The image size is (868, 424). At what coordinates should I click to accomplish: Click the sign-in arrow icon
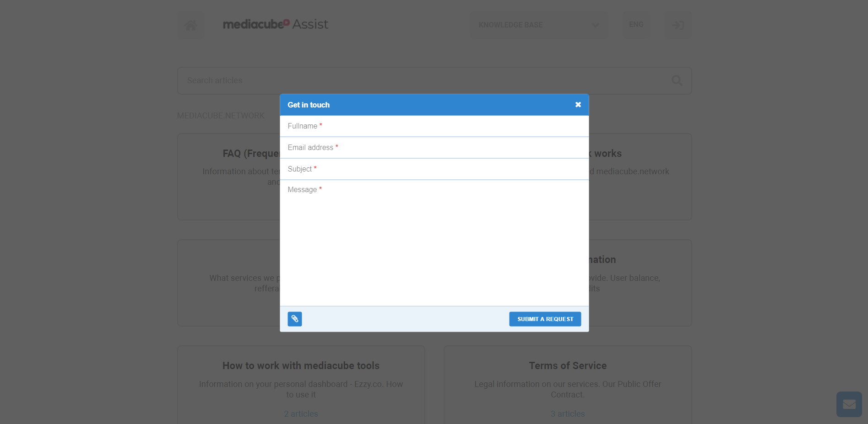pos(678,25)
